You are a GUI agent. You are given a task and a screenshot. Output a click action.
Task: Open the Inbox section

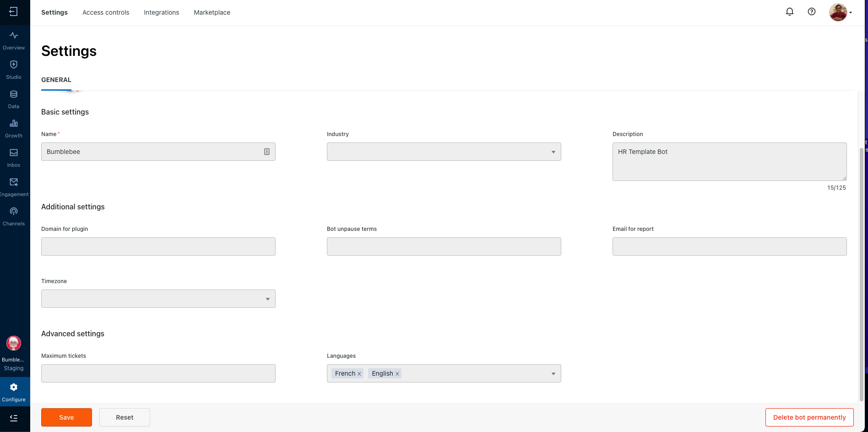(x=14, y=158)
